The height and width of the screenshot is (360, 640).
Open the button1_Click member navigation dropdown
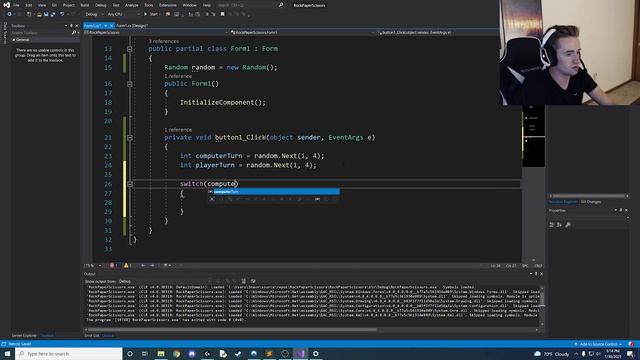pyautogui.click(x=438, y=32)
